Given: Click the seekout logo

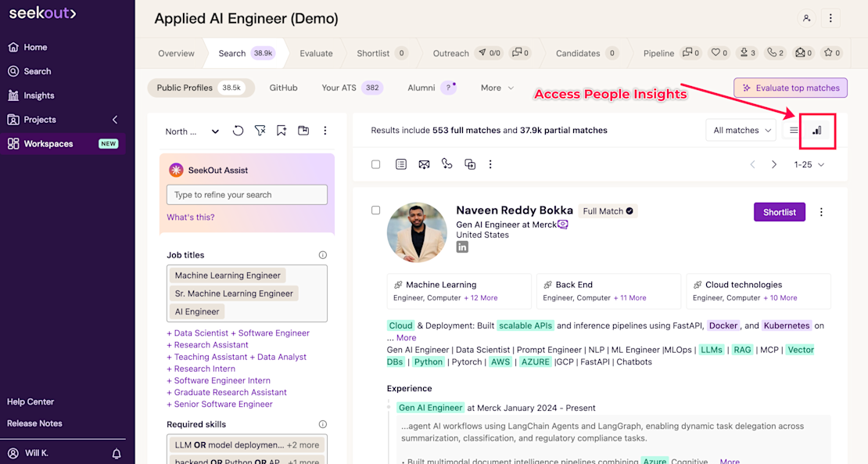Looking at the screenshot, I should pos(43,13).
